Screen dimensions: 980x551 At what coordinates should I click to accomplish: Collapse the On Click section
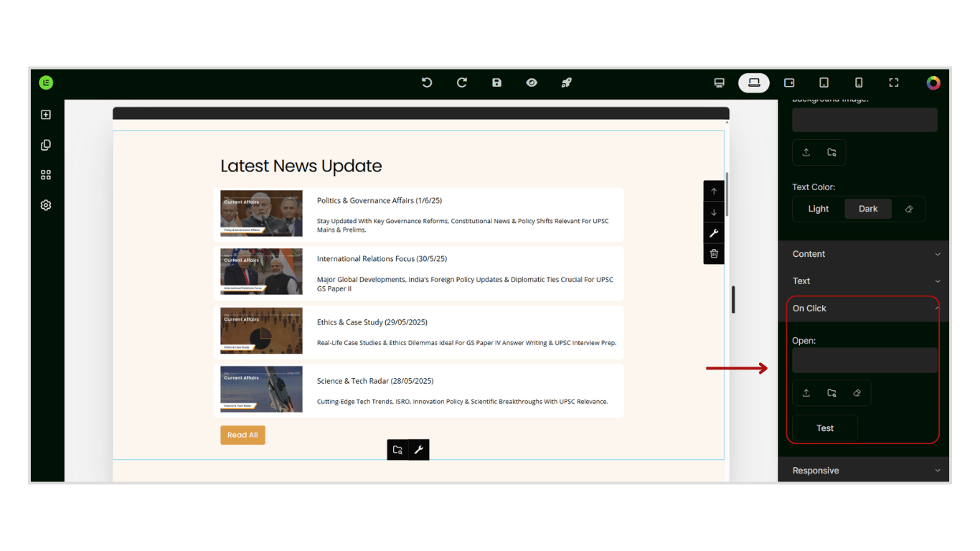point(864,309)
